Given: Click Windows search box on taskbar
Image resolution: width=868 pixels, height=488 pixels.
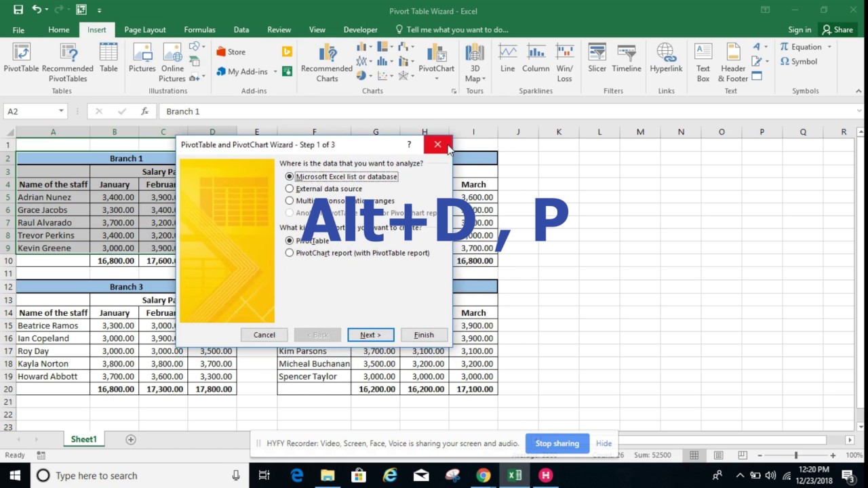Looking at the screenshot, I should pyautogui.click(x=139, y=476).
